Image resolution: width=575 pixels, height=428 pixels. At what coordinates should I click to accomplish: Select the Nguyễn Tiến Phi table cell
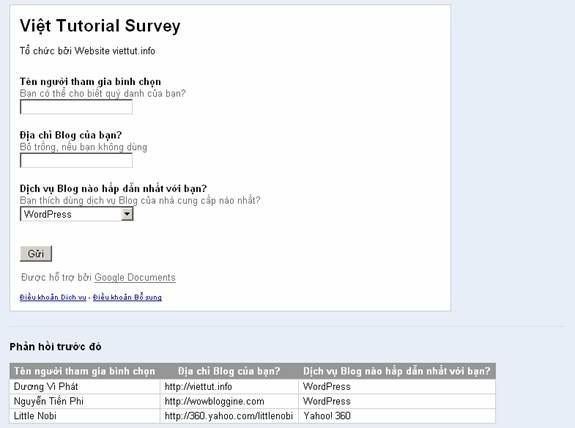click(85, 401)
